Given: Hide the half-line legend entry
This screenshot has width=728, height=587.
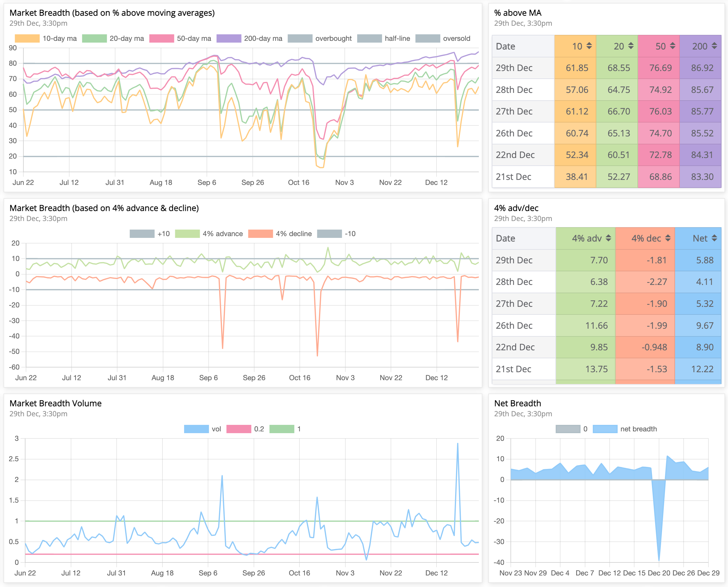Looking at the screenshot, I should click(x=384, y=38).
